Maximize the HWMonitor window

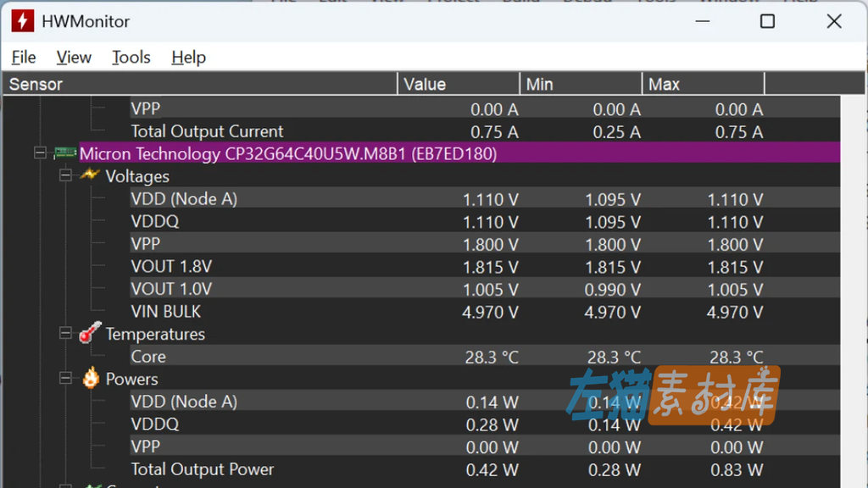(x=767, y=21)
